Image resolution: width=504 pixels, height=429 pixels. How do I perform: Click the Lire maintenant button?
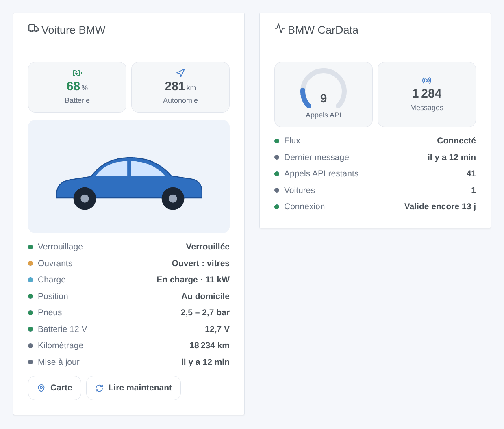(133, 388)
